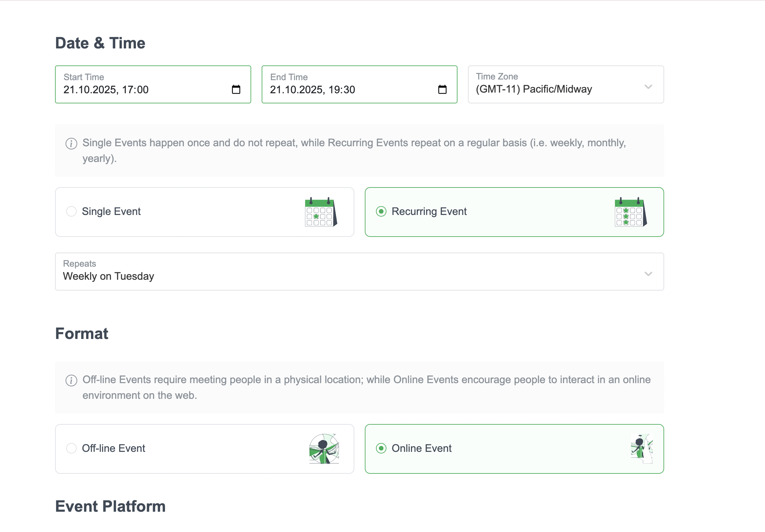
Task: Expand the Time Zone dropdown chevron
Action: (x=648, y=87)
